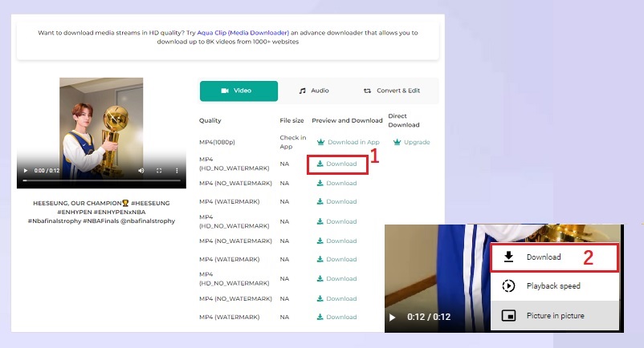Seek using the video preview progress bar
The width and height of the screenshot is (644, 348).
(101, 180)
